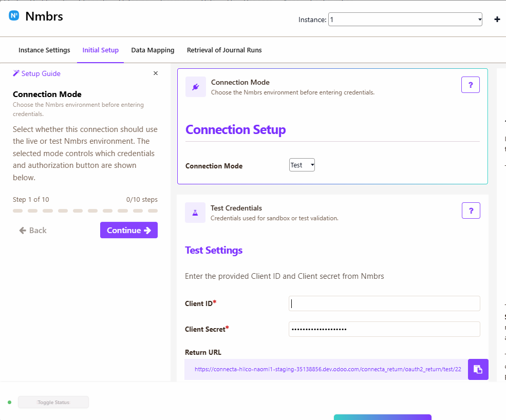Click the '0/10 steps' counter
Image resolution: width=506 pixels, height=420 pixels.
[142, 200]
